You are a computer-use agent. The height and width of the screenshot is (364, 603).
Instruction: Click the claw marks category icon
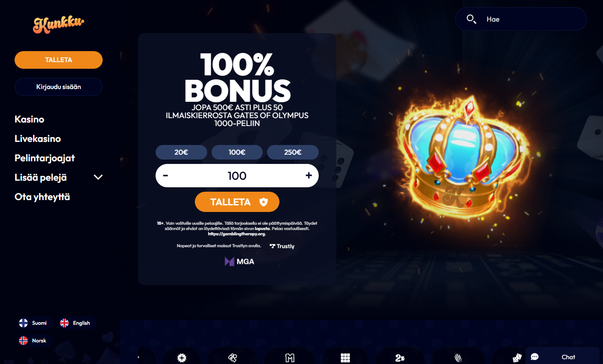pos(458,358)
